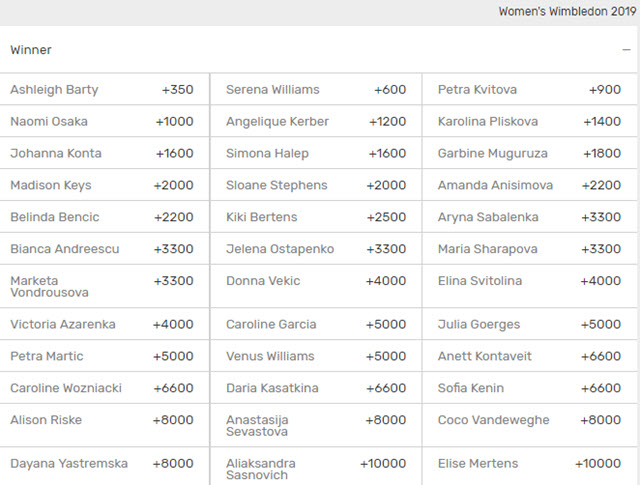This screenshot has height=485, width=640.
Task: Select Caroline Wozniacki +6600 odds
Action: pos(103,388)
